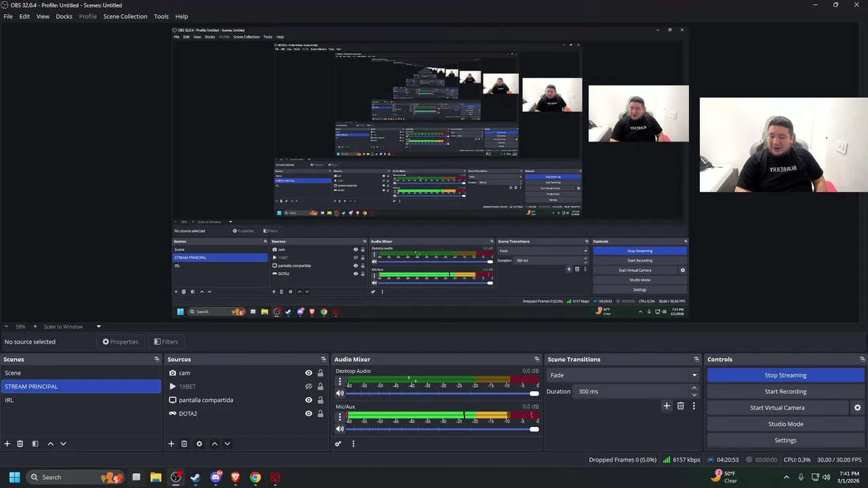Viewport: 868px width, 488px height.
Task: Add a new source with the plus icon
Action: (x=171, y=443)
